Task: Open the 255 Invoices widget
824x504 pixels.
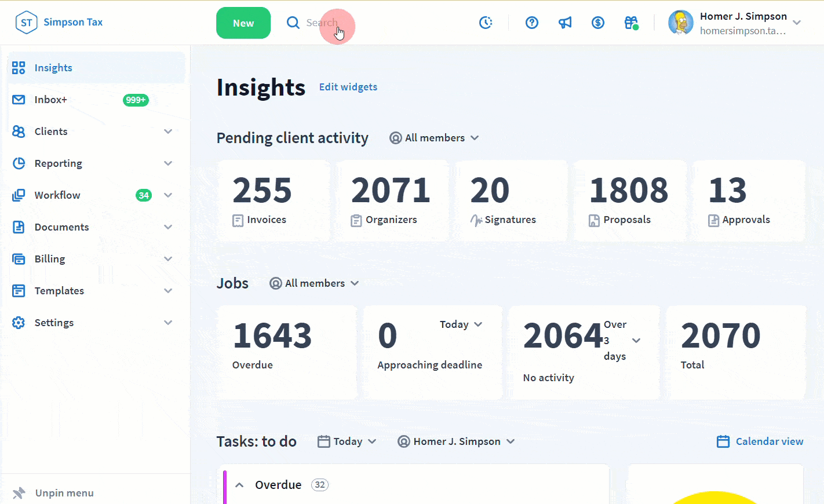Action: [274, 201]
